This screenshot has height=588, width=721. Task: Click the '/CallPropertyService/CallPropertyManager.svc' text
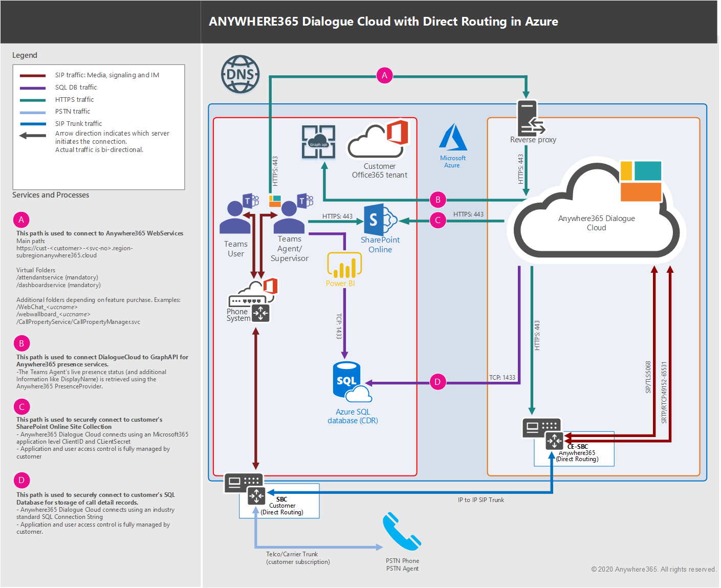tap(78, 322)
